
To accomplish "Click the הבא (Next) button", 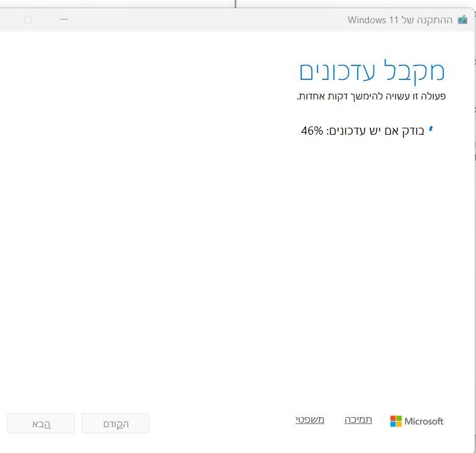I will (41, 423).
